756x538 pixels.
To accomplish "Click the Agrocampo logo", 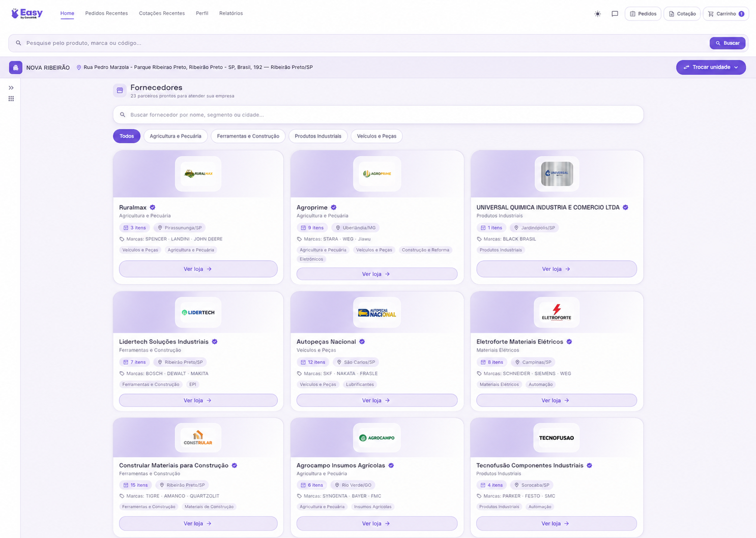I will pos(377,437).
